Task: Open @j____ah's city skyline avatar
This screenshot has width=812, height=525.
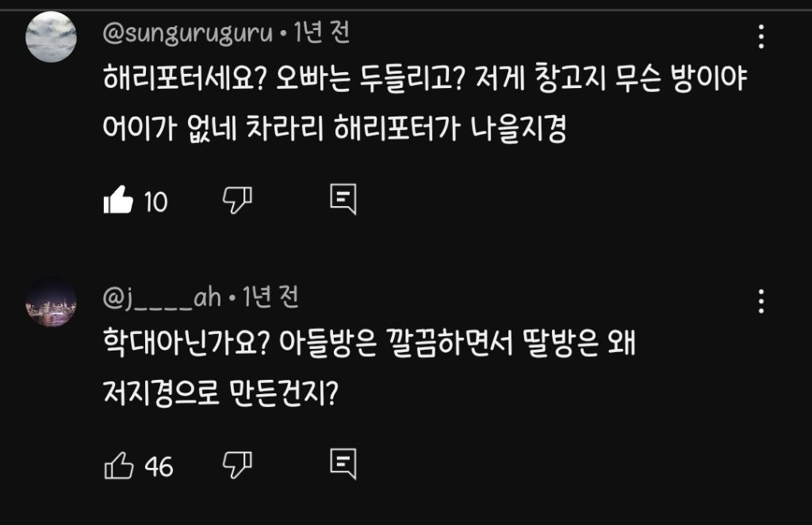Action: coord(51,301)
